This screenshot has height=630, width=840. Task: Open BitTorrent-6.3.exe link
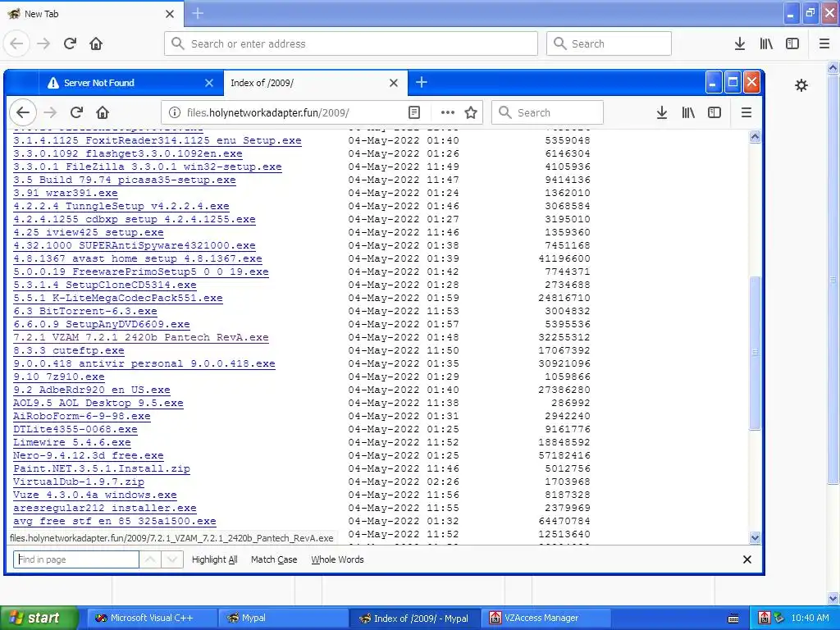coord(85,311)
